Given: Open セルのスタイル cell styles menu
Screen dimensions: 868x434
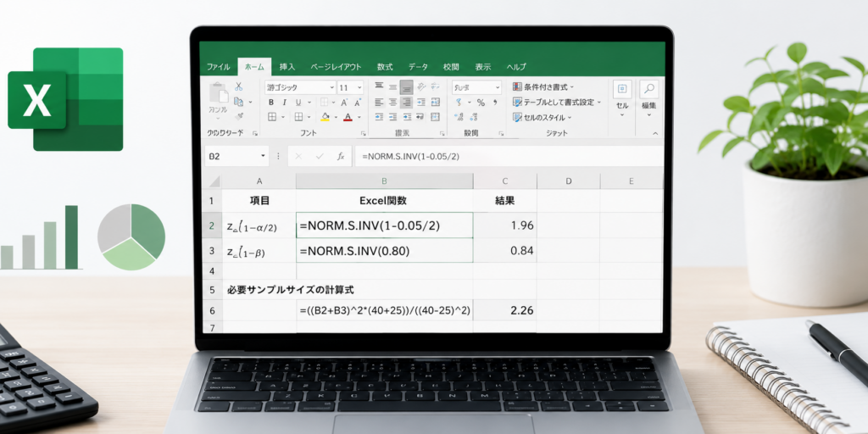Looking at the screenshot, I should (x=542, y=117).
